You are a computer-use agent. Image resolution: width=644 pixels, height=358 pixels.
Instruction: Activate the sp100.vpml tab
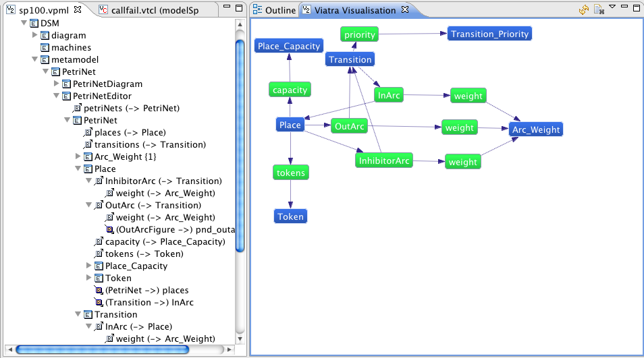44,10
